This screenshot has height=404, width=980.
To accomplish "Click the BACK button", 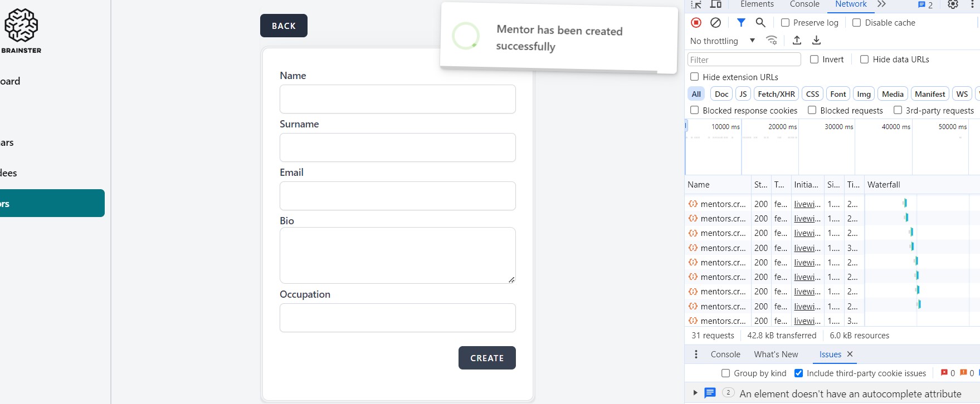I will [x=284, y=26].
